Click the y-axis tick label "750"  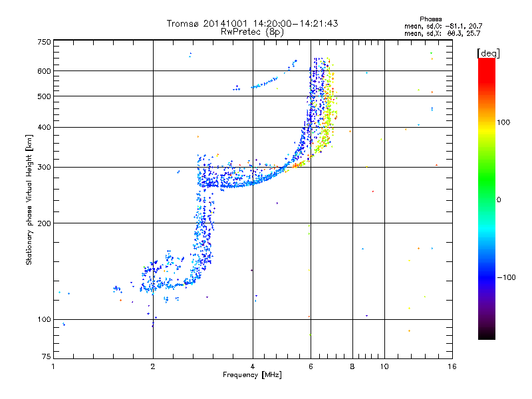(44, 42)
